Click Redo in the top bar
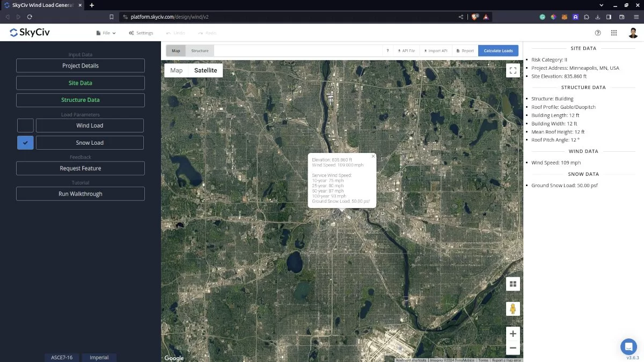Image resolution: width=644 pixels, height=362 pixels. point(207,33)
